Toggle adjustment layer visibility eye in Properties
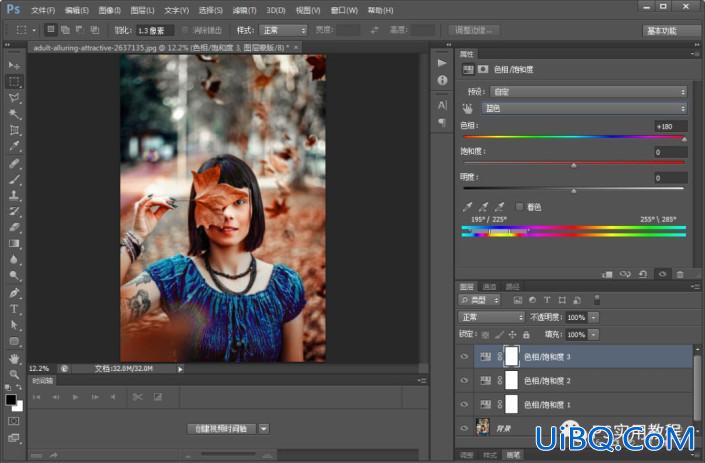The width and height of the screenshot is (705, 463). tap(662, 274)
